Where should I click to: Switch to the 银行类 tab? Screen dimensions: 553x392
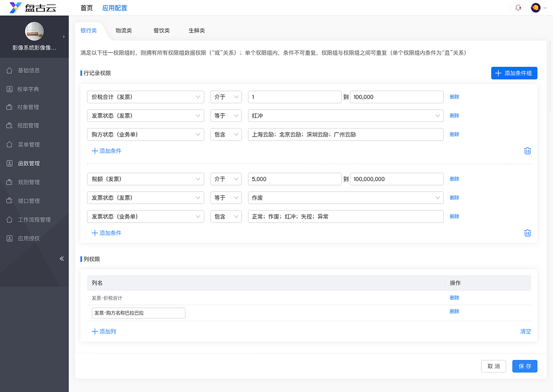[x=89, y=31]
